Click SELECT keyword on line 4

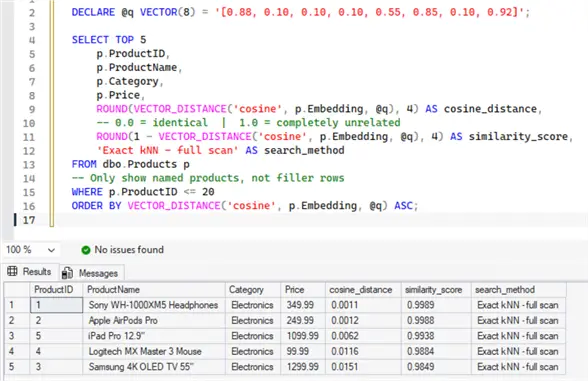[x=90, y=40]
